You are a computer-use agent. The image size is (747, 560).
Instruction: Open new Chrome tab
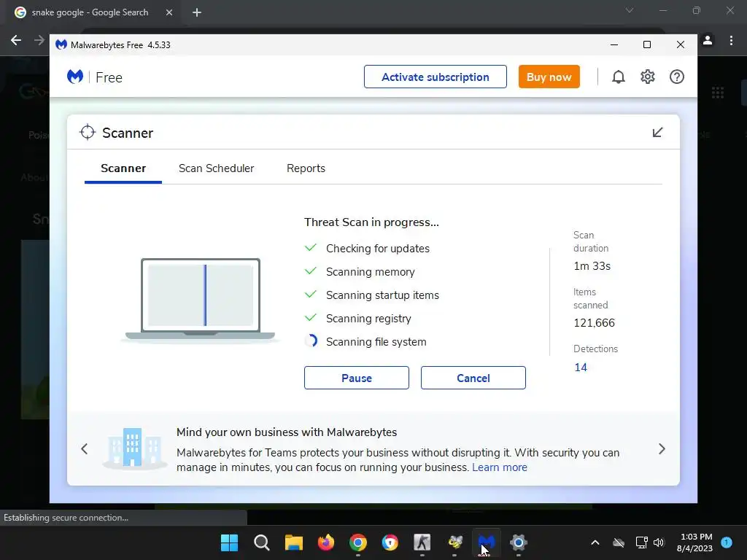point(197,12)
